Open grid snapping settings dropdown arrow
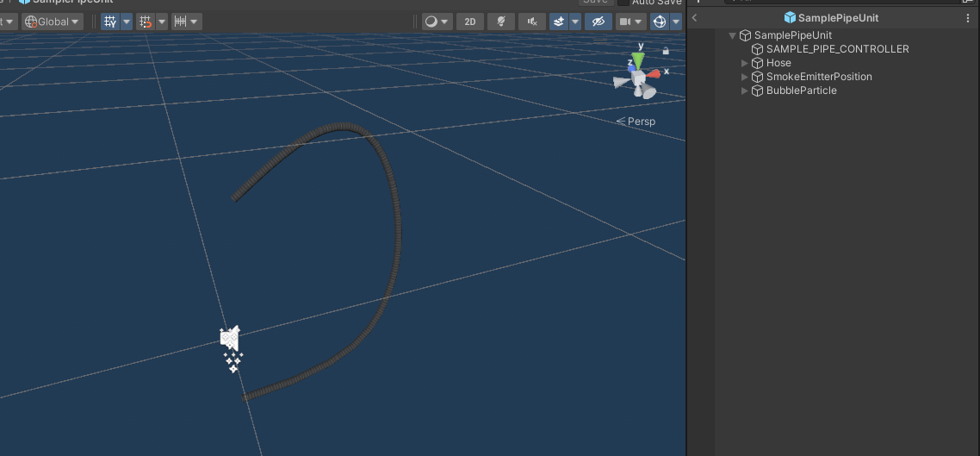 162,22
